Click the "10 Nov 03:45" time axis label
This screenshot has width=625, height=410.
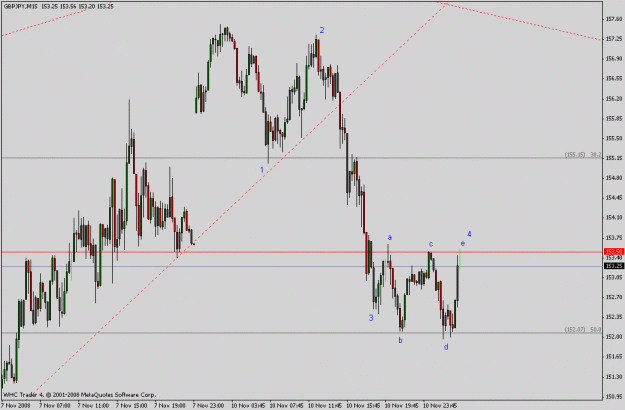(x=248, y=406)
